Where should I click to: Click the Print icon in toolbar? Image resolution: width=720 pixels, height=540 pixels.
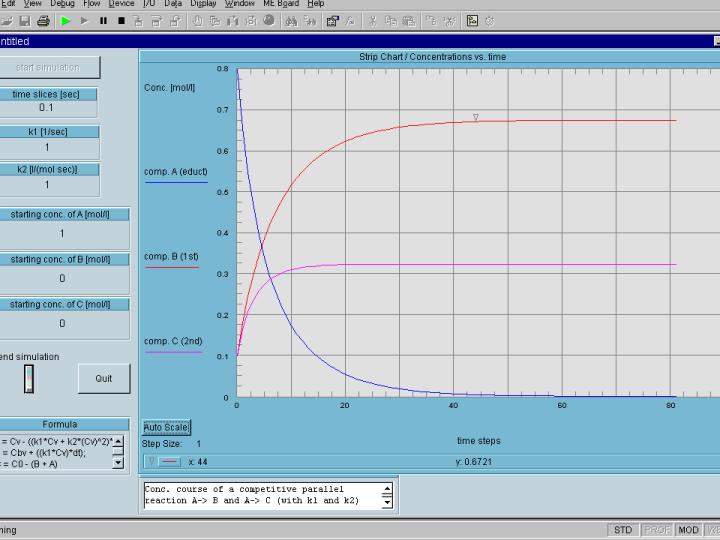43,20
